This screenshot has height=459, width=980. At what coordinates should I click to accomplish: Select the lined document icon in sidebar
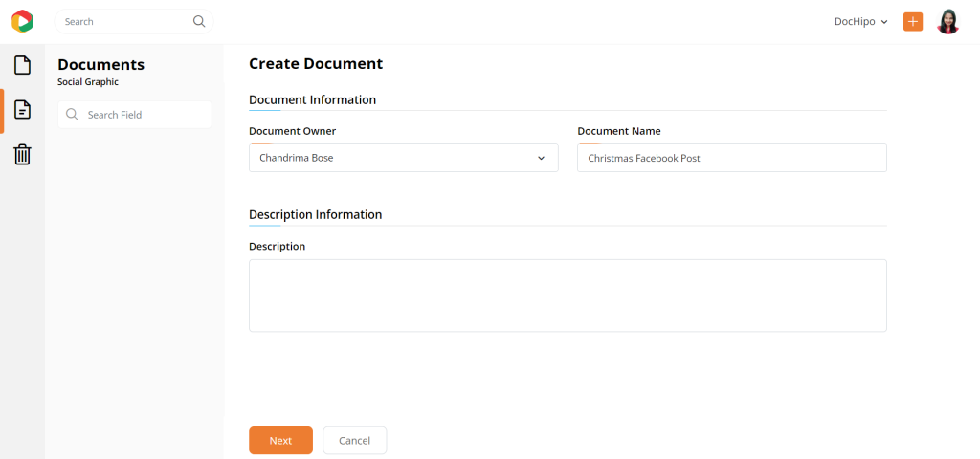point(22,110)
